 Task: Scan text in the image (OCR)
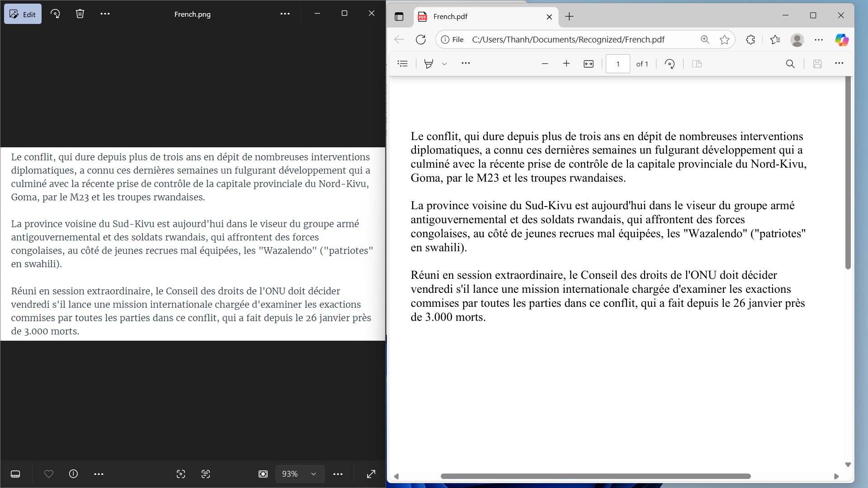tap(206, 474)
